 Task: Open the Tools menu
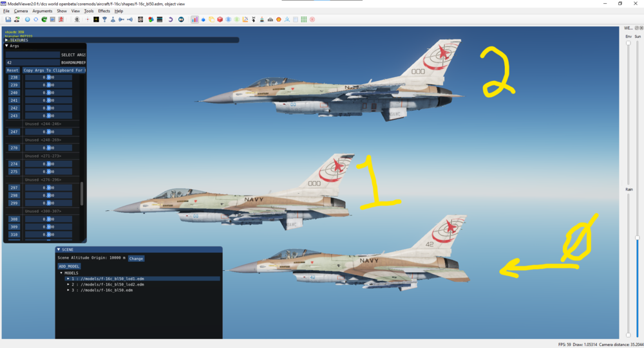89,11
